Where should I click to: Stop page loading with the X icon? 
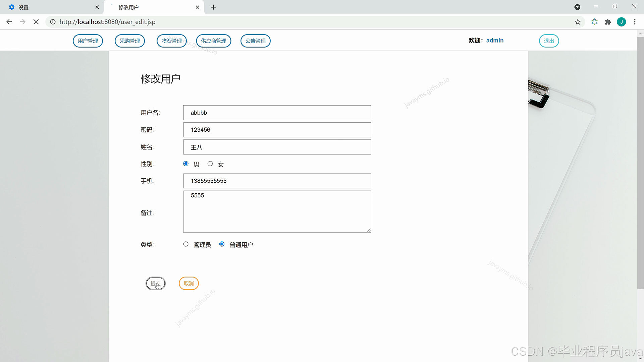36,22
